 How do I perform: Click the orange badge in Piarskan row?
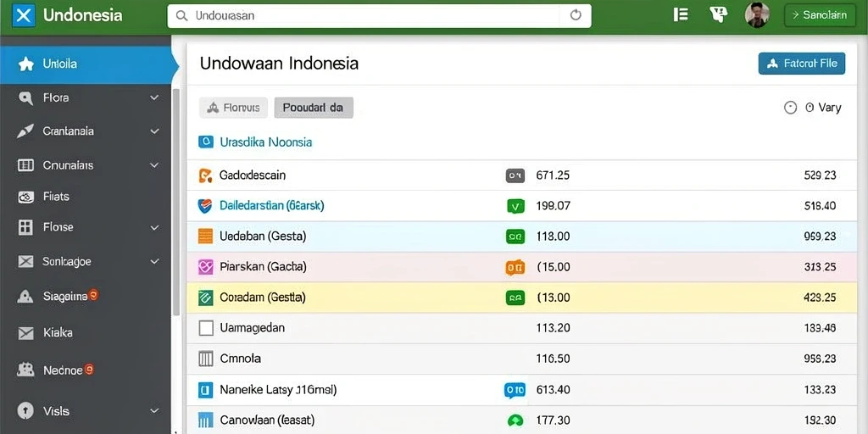(x=515, y=267)
